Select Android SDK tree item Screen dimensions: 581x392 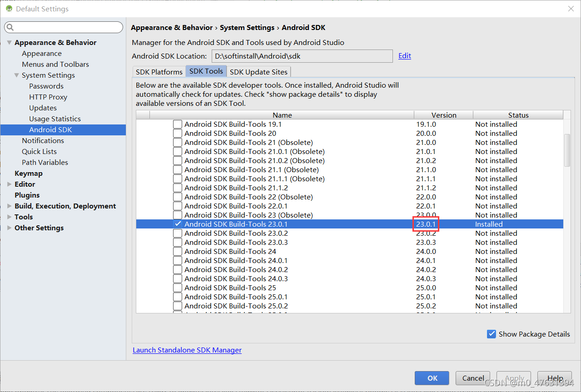(63, 129)
